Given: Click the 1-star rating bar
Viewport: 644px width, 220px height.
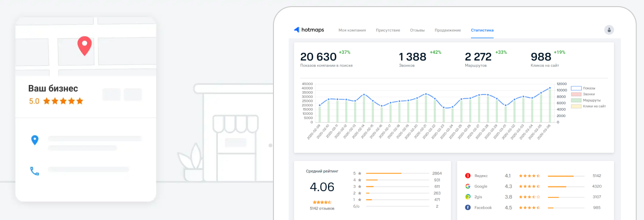Looking at the screenshot, I should [397, 200].
